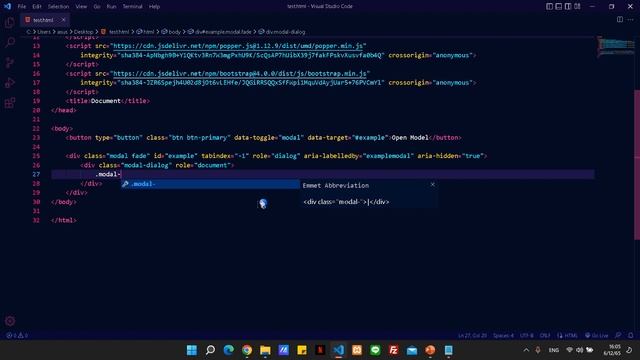Open Netflix from taskbar
Viewport: 640px width, 360px height.
320,350
